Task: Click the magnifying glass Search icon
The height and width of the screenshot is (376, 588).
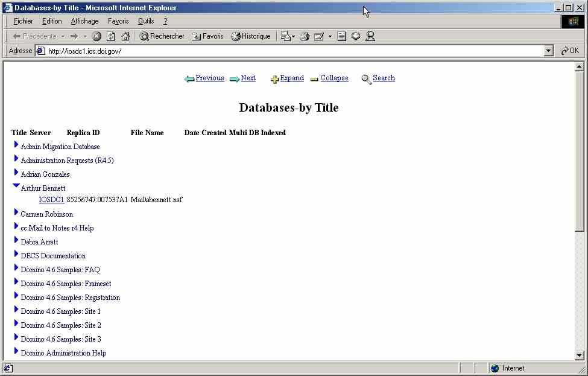Action: tap(366, 79)
